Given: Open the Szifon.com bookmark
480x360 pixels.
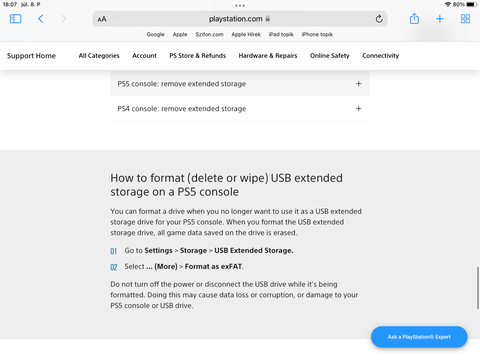Looking at the screenshot, I should 209,34.
